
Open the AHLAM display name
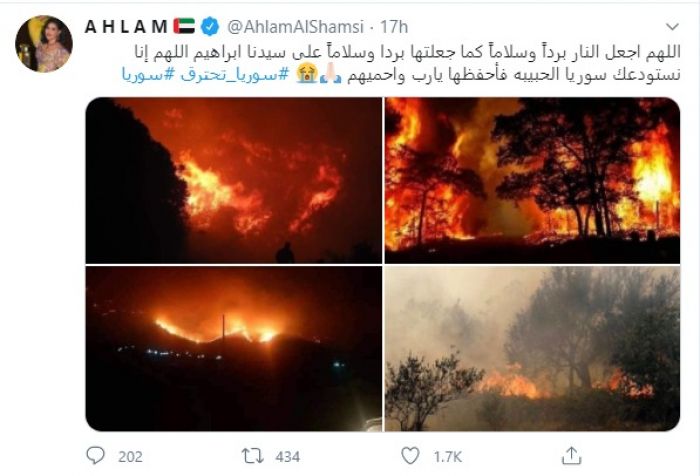126,27
